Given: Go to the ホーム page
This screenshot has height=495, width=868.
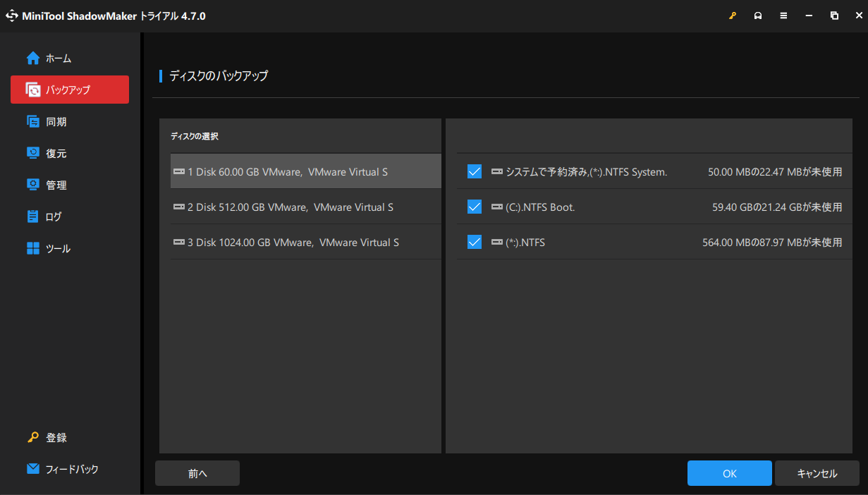Looking at the screenshot, I should pyautogui.click(x=70, y=58).
